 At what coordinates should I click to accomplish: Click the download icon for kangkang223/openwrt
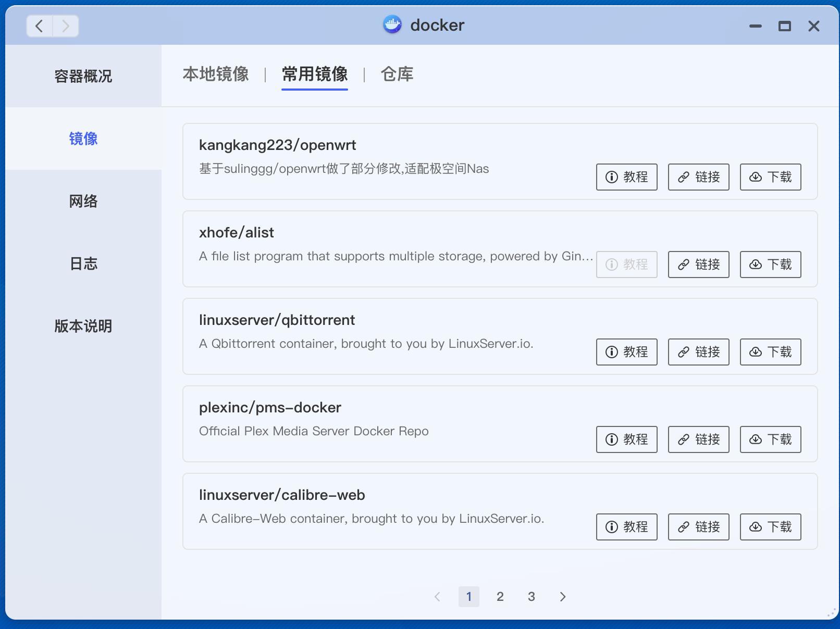pos(756,177)
